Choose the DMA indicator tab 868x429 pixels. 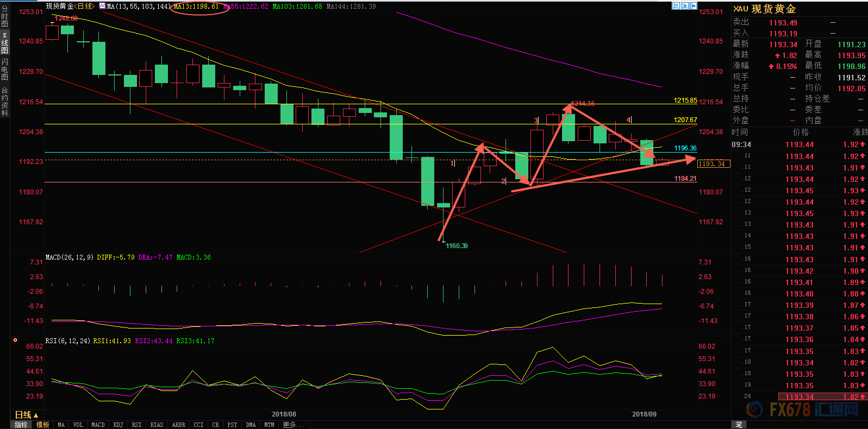tap(251, 425)
